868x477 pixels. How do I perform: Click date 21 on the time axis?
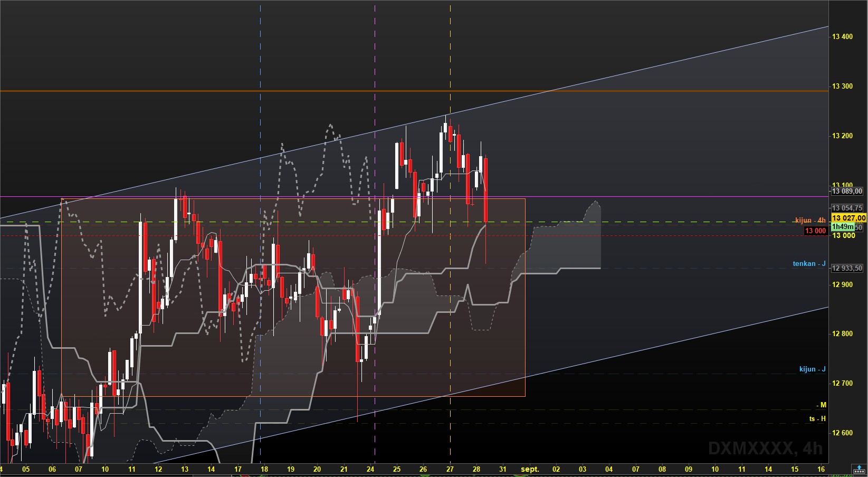[344, 469]
